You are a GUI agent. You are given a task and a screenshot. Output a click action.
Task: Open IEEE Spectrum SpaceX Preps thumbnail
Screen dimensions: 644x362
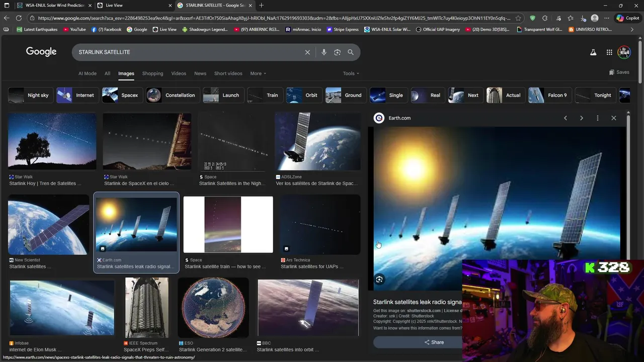click(147, 307)
